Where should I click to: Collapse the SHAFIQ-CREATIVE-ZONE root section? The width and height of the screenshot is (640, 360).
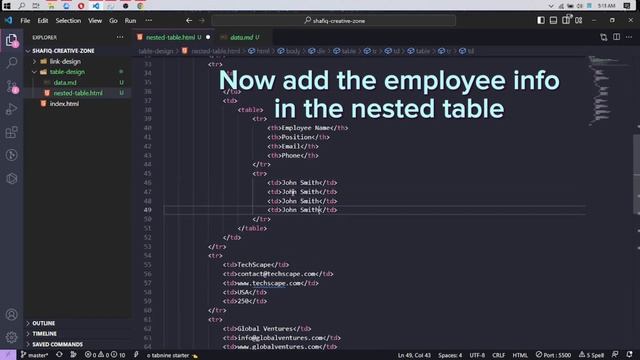pyautogui.click(x=63, y=51)
